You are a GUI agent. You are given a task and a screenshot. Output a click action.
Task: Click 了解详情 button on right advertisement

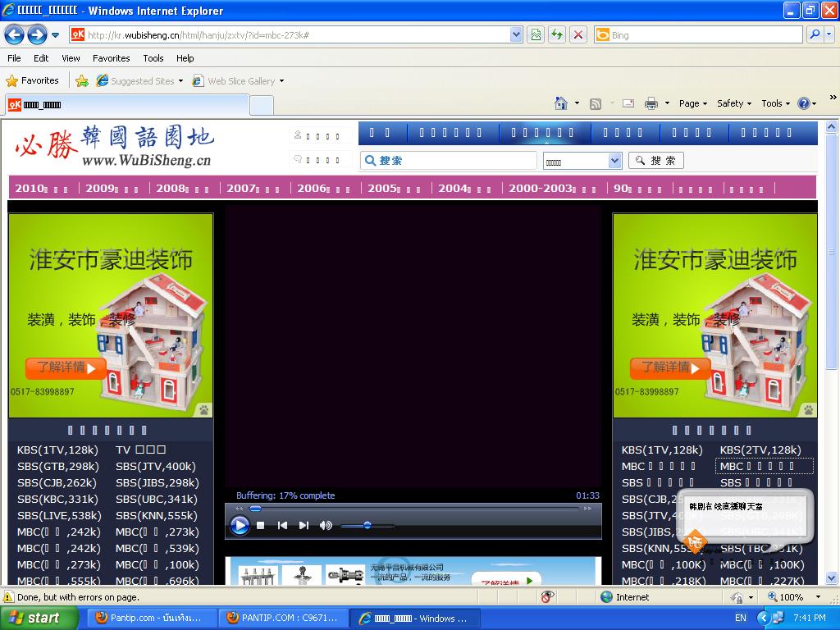[670, 368]
